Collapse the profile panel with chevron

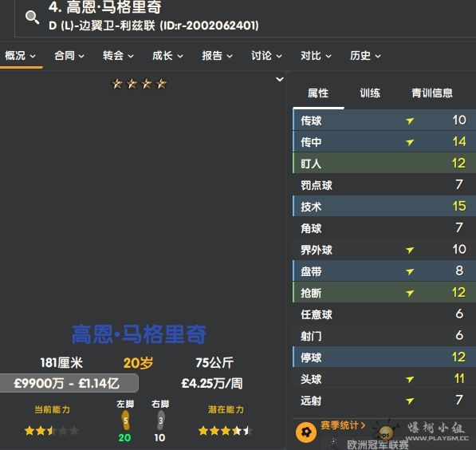point(280,79)
